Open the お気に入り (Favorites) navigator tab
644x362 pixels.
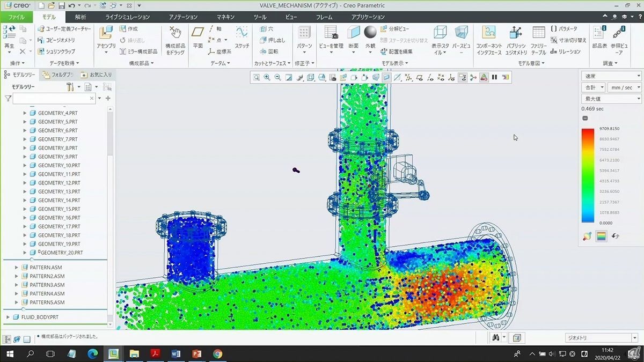tap(96, 75)
